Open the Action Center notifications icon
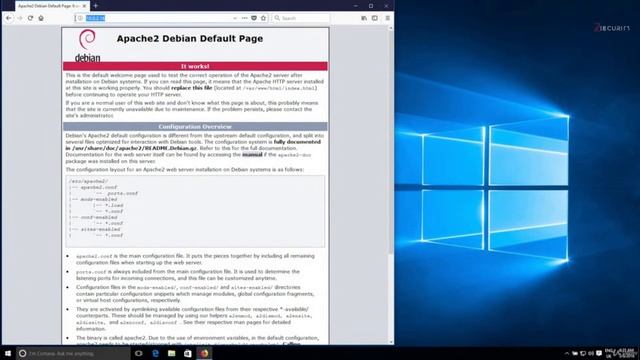 (x=599, y=353)
